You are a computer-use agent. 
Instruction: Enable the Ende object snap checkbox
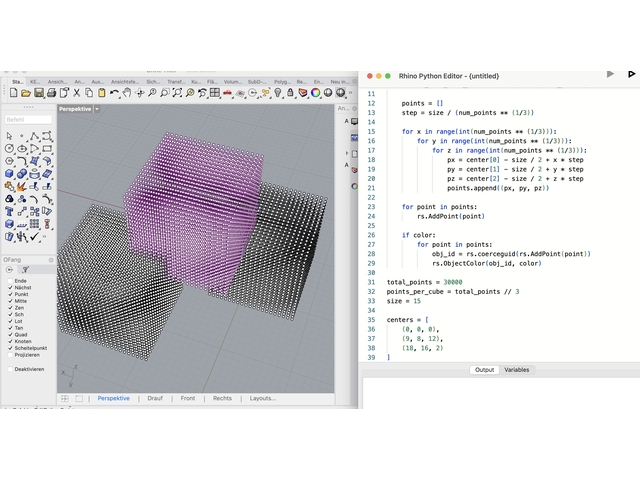11,281
